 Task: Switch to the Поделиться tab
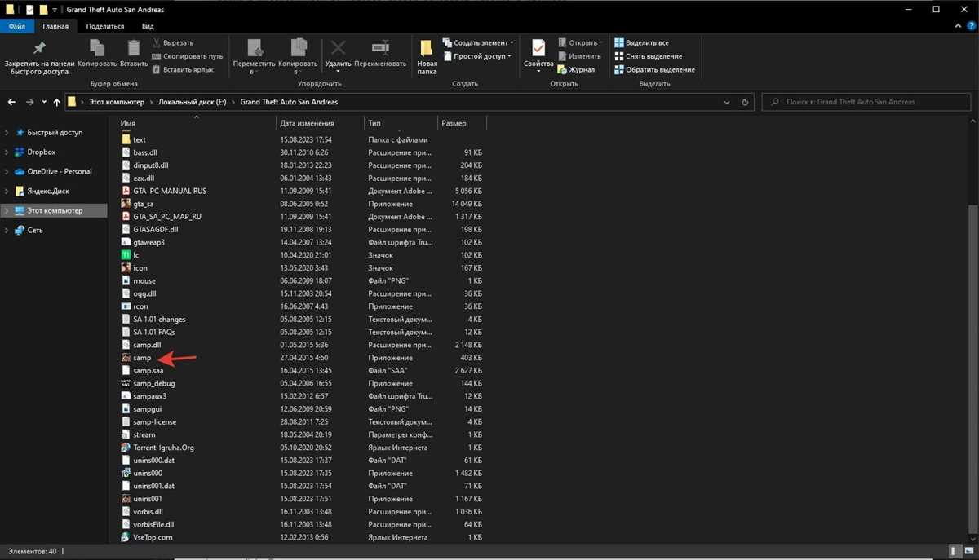[105, 26]
